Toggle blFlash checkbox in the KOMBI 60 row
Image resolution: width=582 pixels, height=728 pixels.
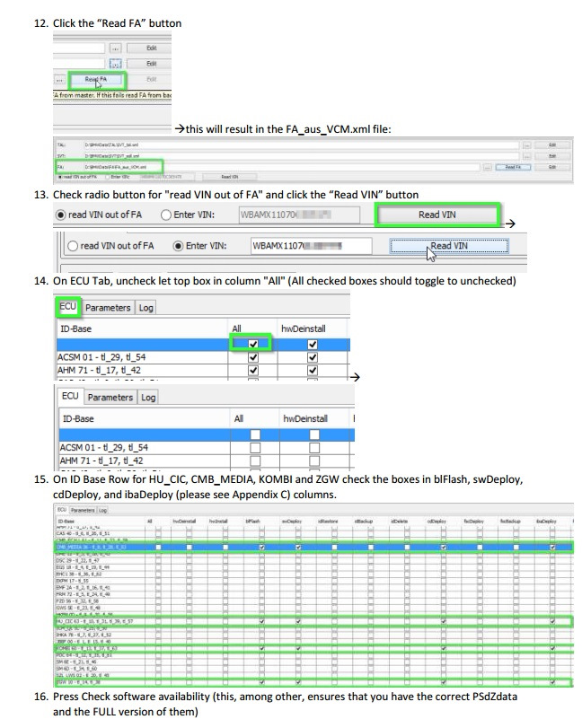tap(261, 648)
